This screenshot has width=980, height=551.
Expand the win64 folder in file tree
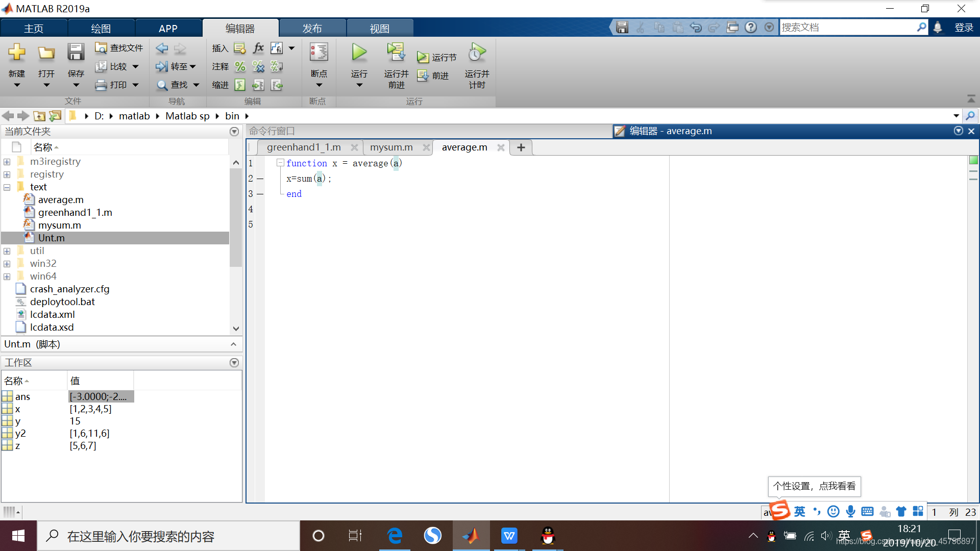8,275
